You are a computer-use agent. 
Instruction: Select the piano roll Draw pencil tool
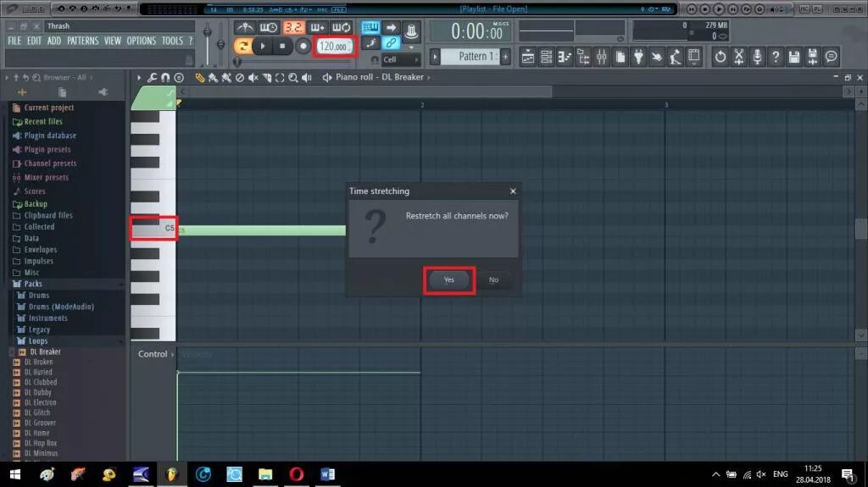click(200, 77)
